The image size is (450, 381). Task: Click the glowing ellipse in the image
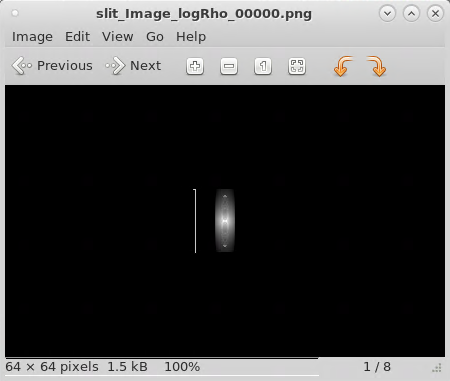pyautogui.click(x=225, y=220)
